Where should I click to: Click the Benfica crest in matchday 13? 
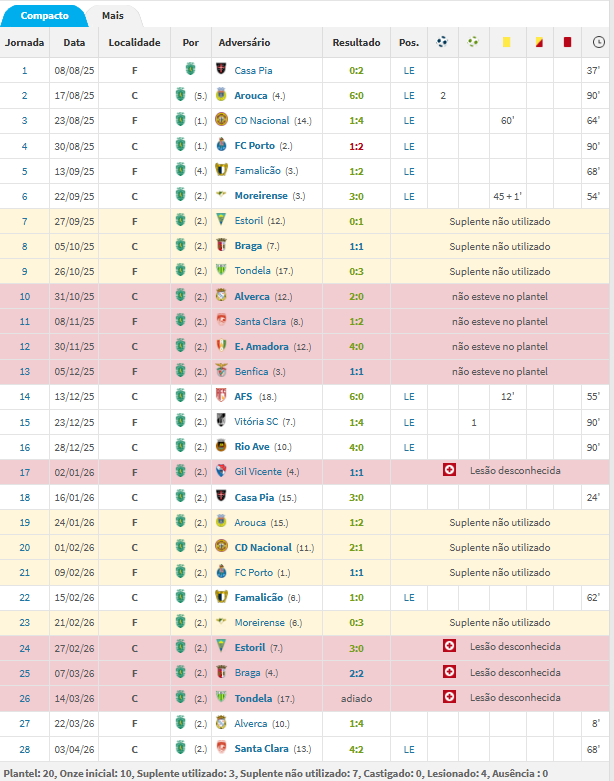click(221, 371)
